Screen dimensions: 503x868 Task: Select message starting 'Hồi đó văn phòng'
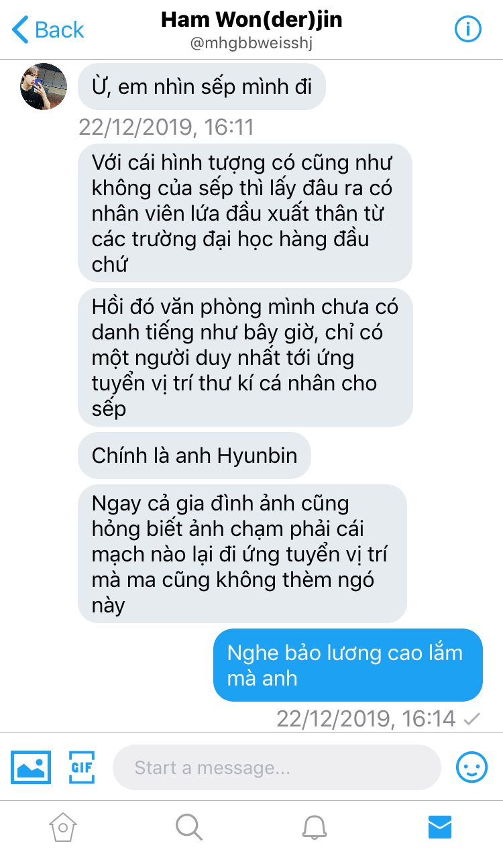tap(245, 358)
